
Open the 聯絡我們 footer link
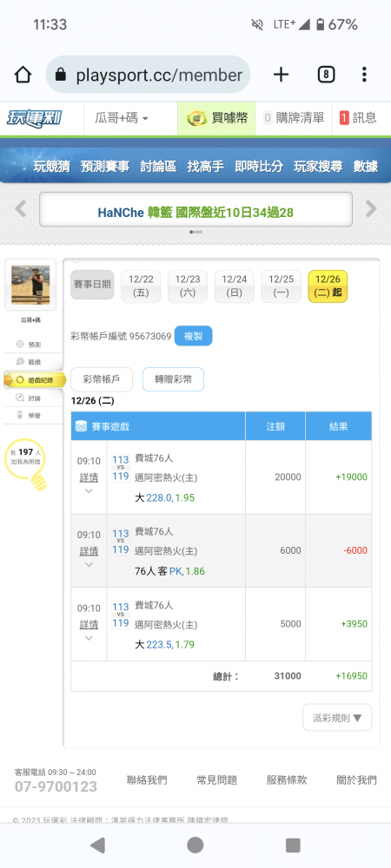click(x=147, y=780)
